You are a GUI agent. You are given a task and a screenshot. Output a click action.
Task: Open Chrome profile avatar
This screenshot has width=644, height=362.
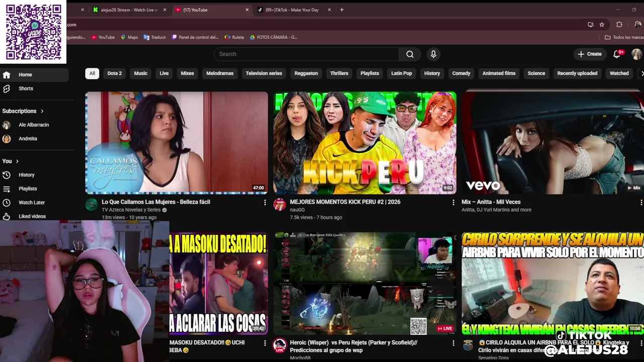coord(637,25)
